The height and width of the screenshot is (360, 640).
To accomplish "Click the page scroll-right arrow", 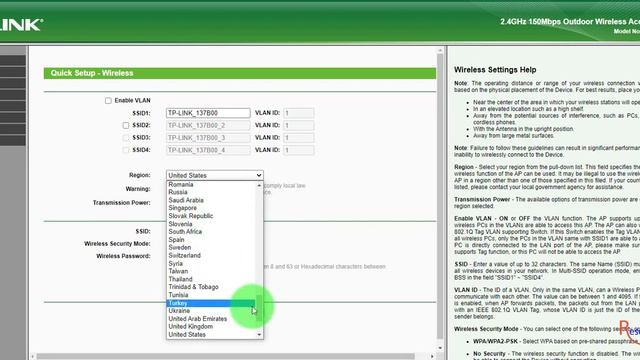I will (432, 356).
